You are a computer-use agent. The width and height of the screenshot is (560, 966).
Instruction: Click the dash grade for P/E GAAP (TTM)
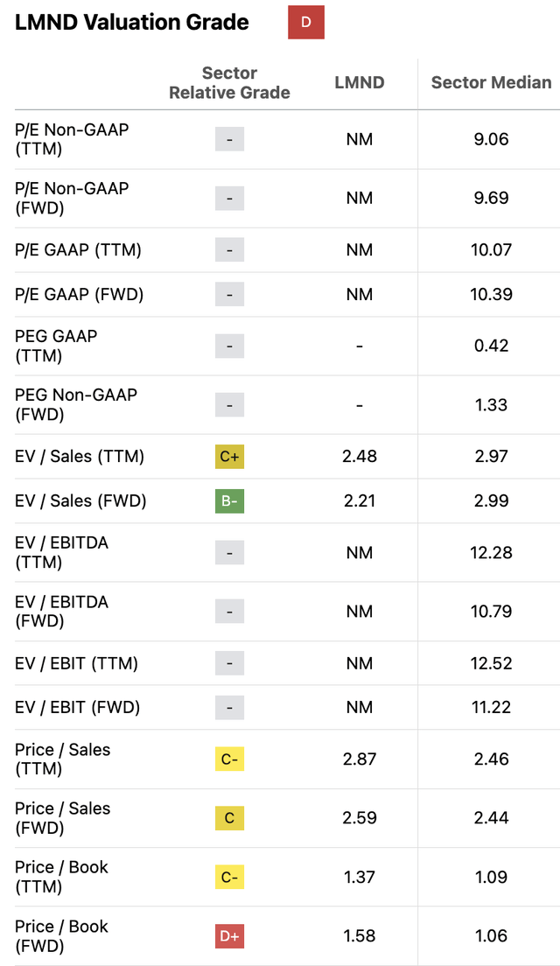tap(229, 250)
